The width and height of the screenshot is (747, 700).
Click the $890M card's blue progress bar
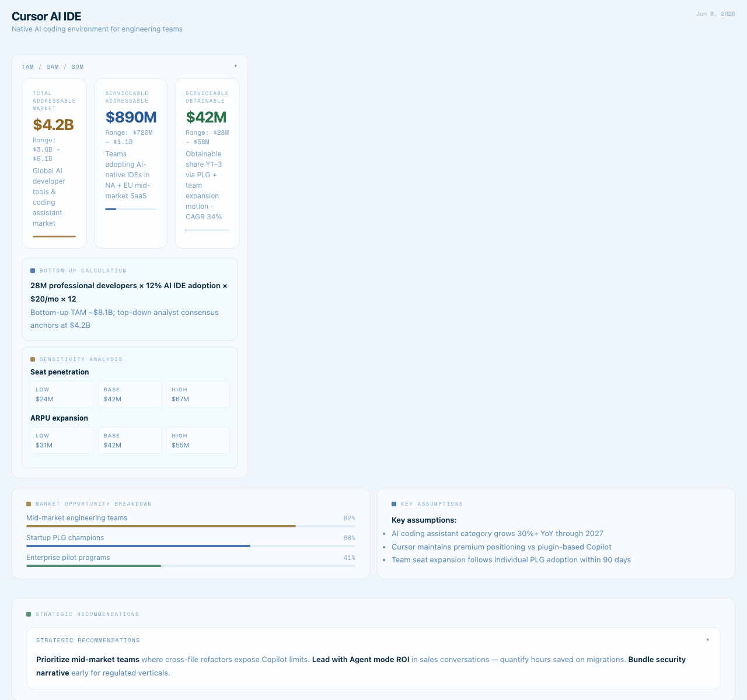pos(131,209)
